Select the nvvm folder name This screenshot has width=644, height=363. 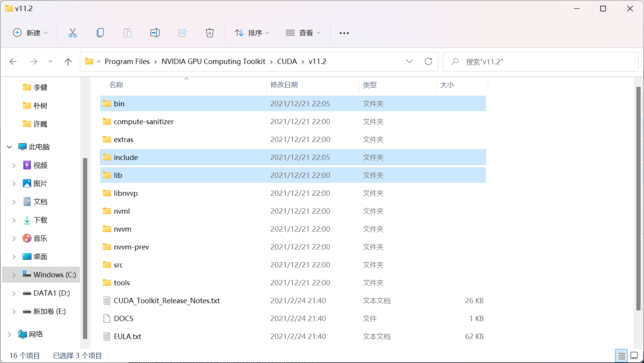click(x=123, y=229)
